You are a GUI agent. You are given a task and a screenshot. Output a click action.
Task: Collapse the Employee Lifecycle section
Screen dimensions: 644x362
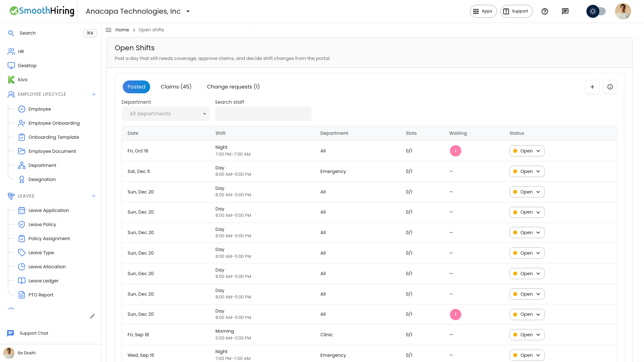94,94
